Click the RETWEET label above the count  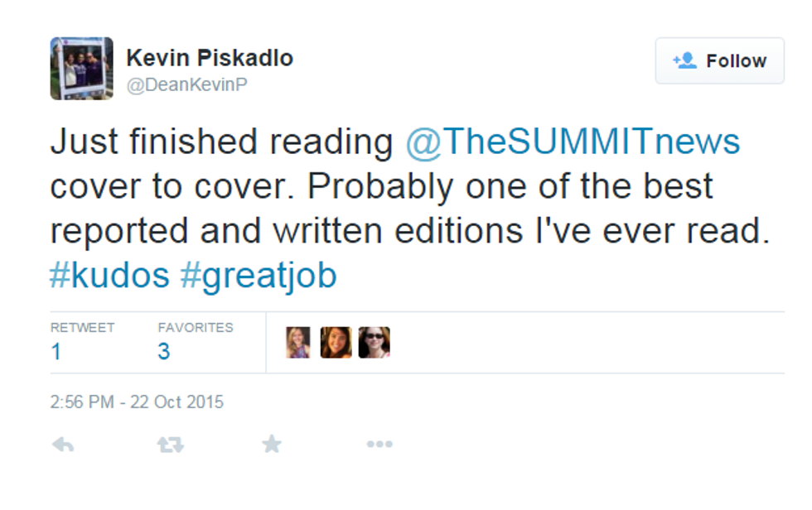82,328
